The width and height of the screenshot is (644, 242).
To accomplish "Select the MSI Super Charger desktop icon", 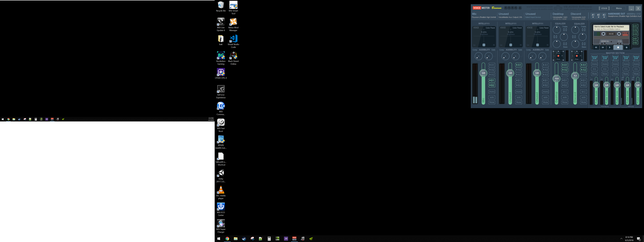I will [221, 226].
